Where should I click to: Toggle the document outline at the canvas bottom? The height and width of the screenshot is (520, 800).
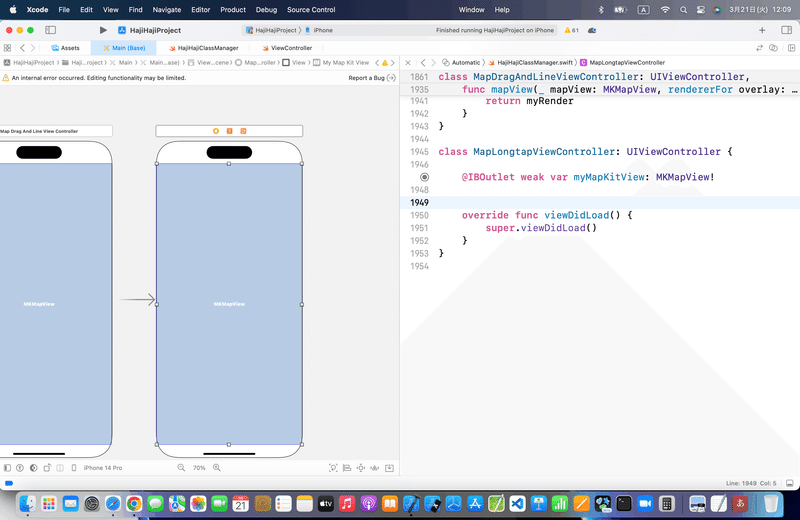[x=7, y=467]
